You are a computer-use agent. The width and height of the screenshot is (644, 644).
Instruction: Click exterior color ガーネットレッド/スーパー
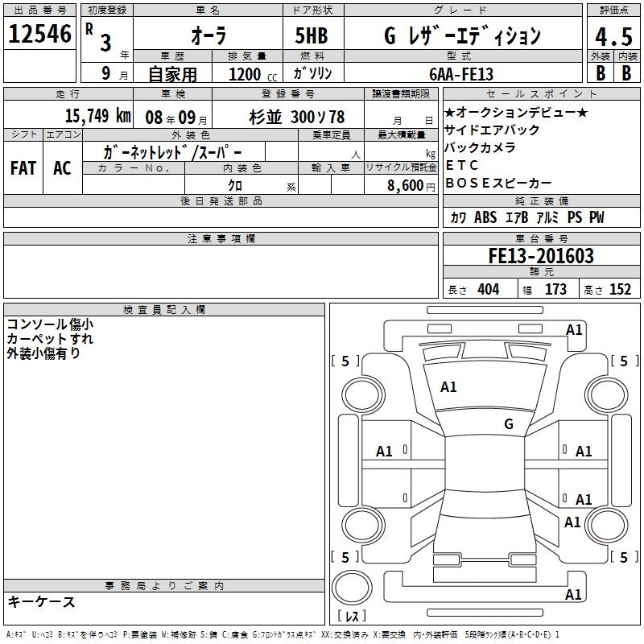[x=172, y=152]
